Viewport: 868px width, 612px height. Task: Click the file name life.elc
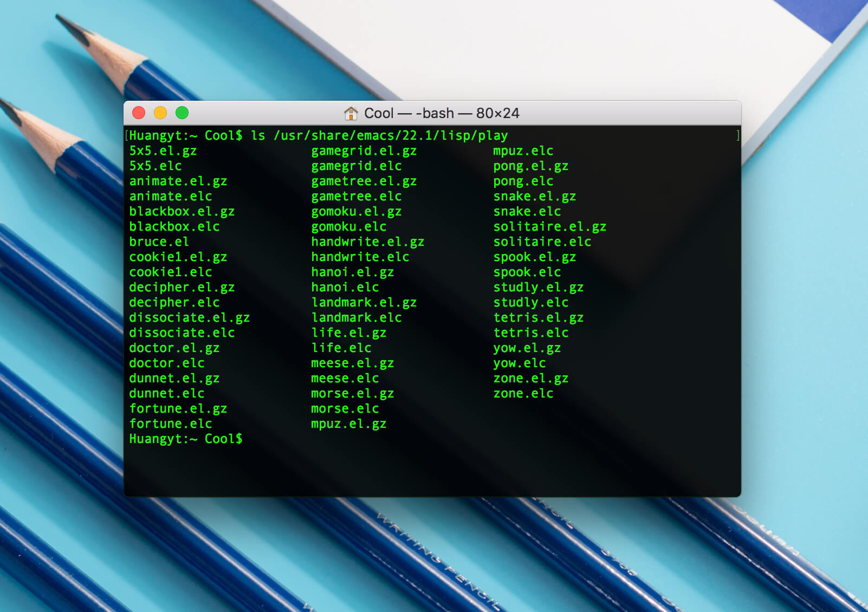(341, 348)
